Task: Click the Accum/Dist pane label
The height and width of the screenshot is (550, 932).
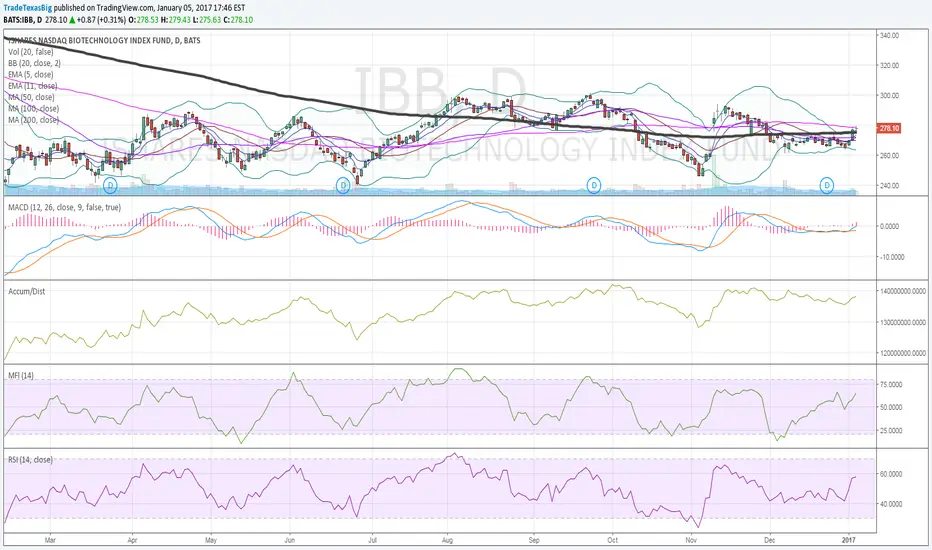Action: [x=26, y=291]
